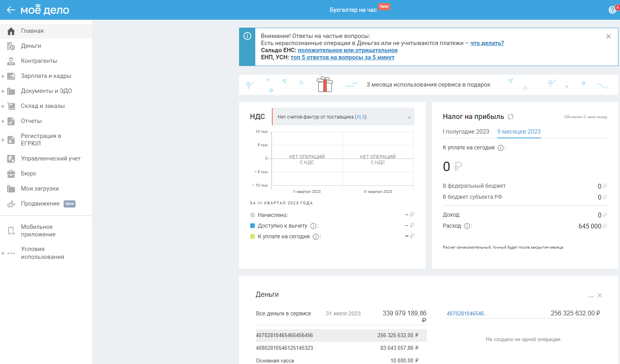Image resolution: width=620 pixels, height=364 pixels.
Task: Click info icon beside tax К уплате на сегодня
Action: [x=501, y=148]
